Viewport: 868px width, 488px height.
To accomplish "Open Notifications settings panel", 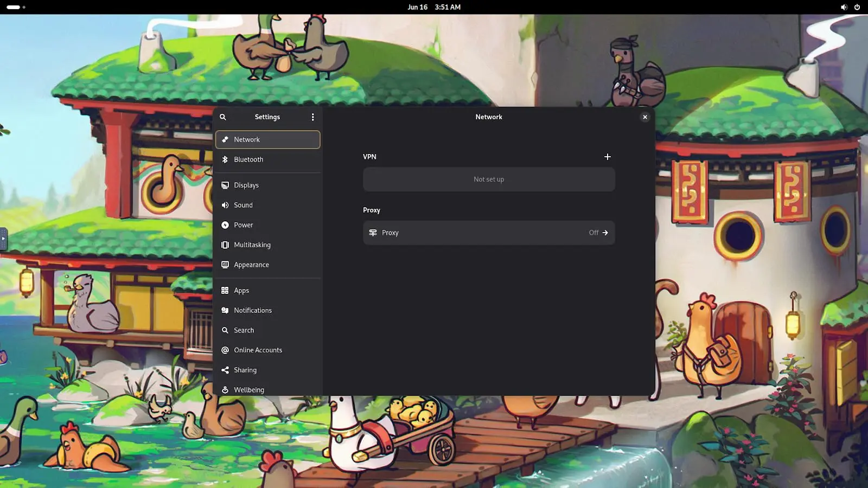I will [267, 310].
